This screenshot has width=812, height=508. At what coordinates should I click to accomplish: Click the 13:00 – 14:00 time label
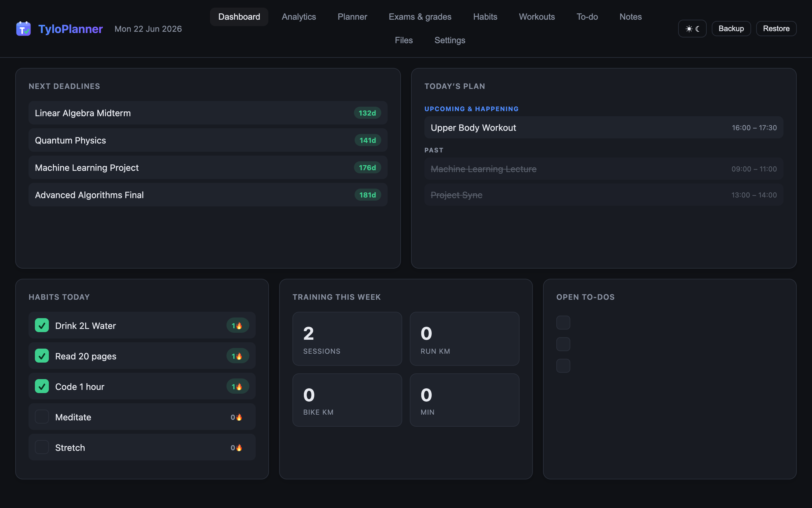pos(754,195)
